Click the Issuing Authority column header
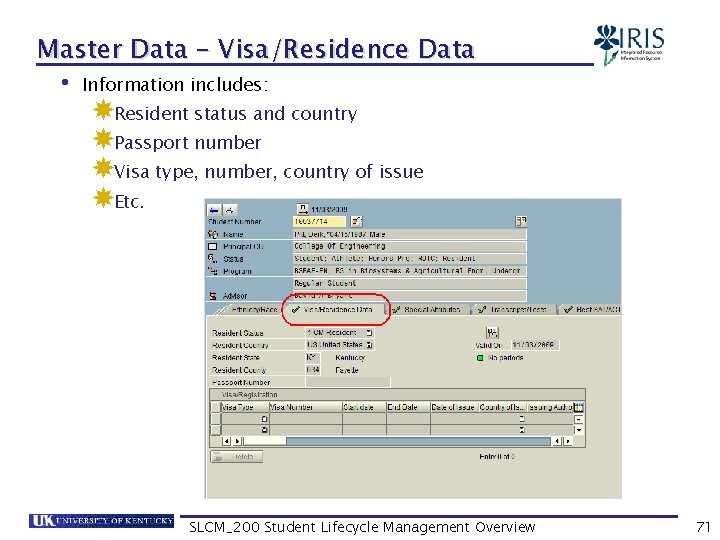 (550, 407)
